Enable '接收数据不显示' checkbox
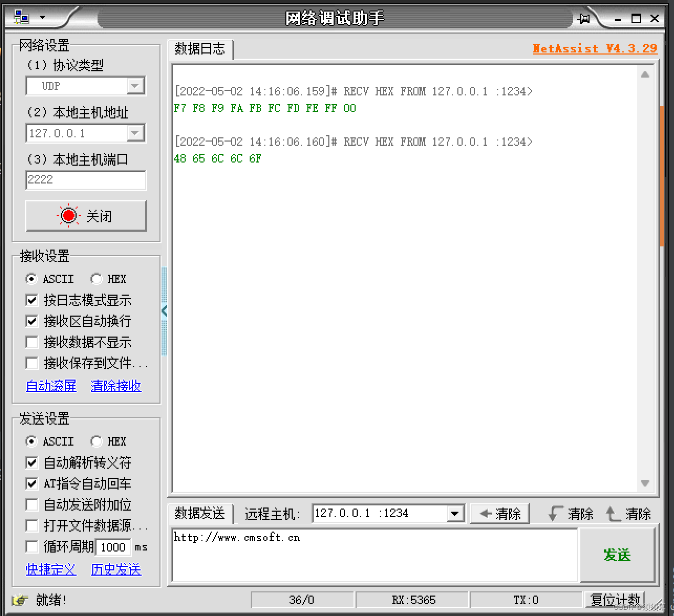The image size is (674, 616). coord(32,342)
